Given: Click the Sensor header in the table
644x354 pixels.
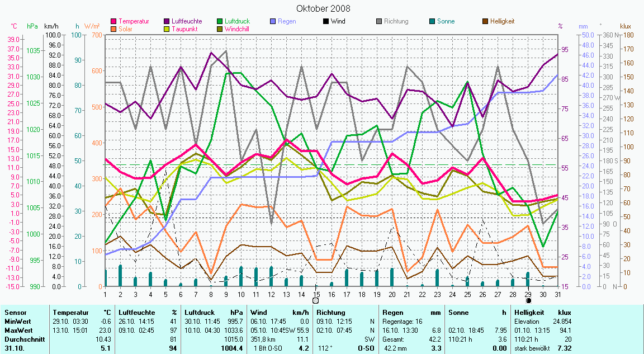Looking at the screenshot, I should 14,313.
